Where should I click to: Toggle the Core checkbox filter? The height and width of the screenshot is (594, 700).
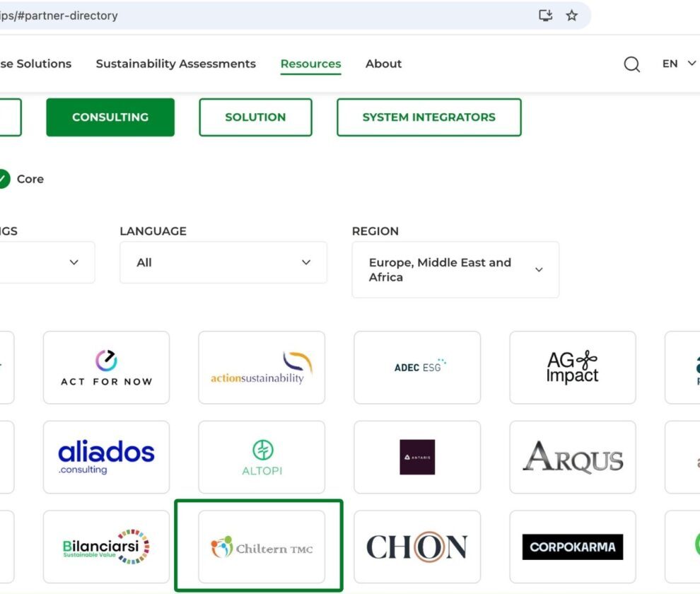(x=4, y=179)
